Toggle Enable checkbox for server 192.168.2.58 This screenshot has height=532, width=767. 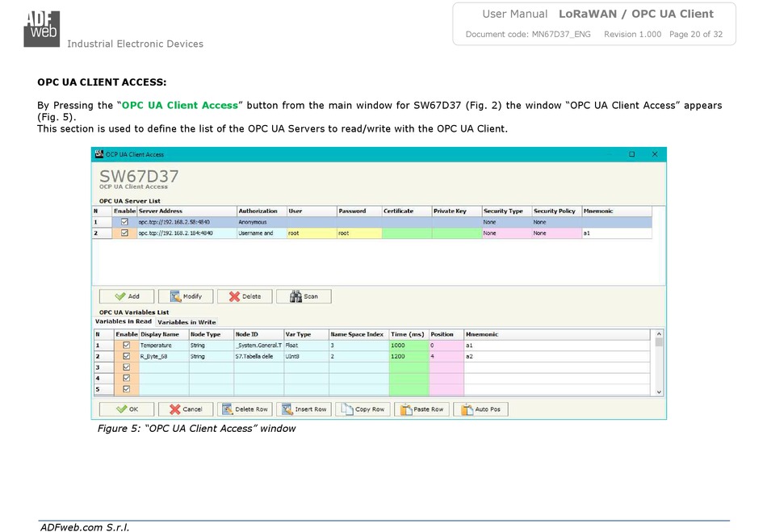pyautogui.click(x=124, y=222)
